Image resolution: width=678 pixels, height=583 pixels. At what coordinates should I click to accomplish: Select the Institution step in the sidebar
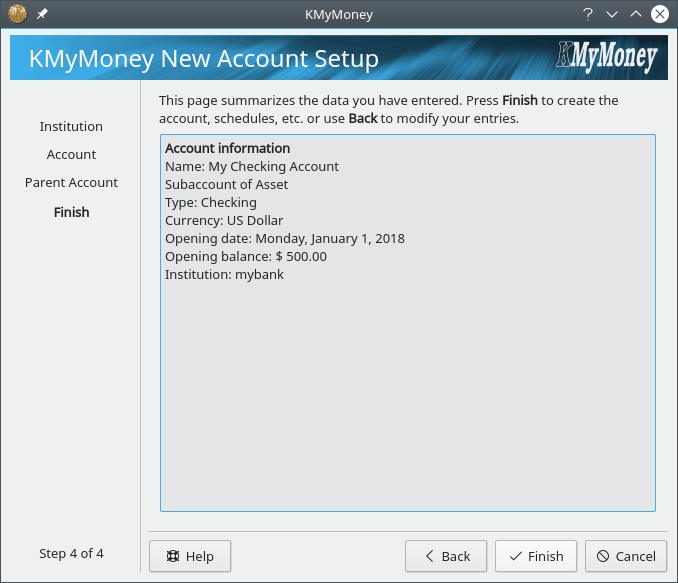[71, 126]
